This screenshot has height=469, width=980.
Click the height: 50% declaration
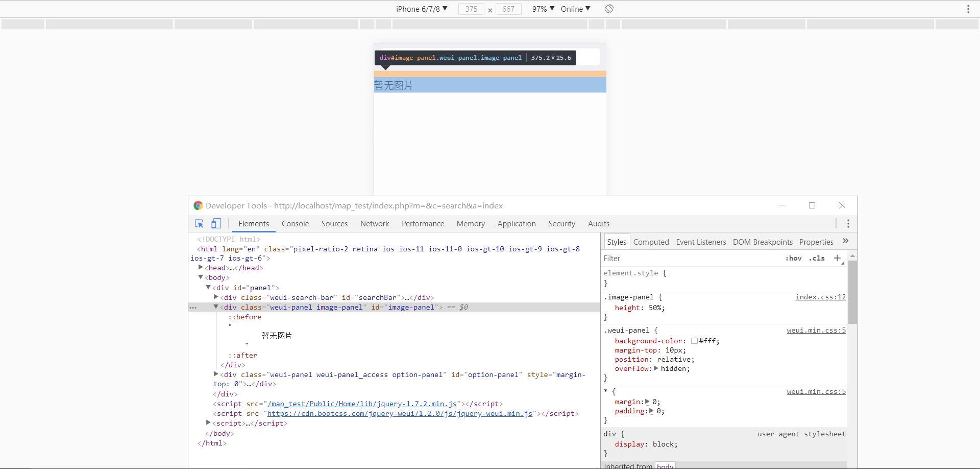click(x=640, y=308)
